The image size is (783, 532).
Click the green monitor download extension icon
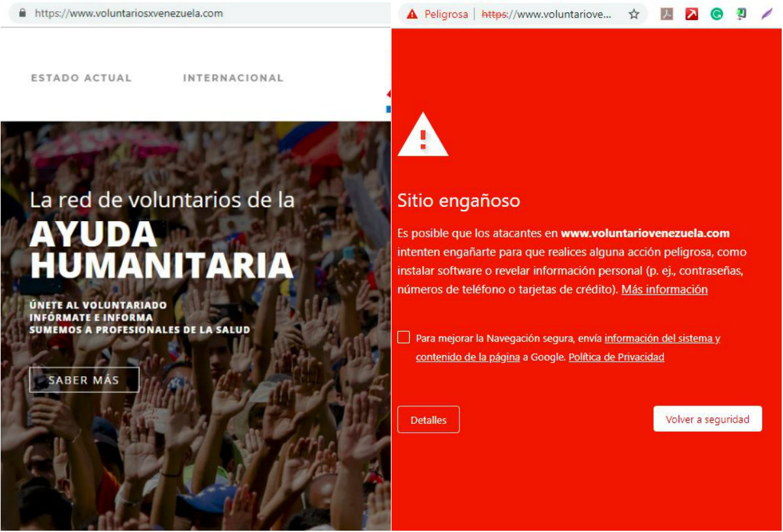741,14
